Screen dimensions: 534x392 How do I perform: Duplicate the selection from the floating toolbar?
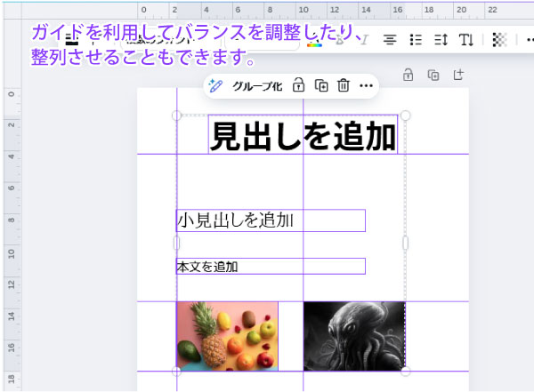tap(321, 85)
